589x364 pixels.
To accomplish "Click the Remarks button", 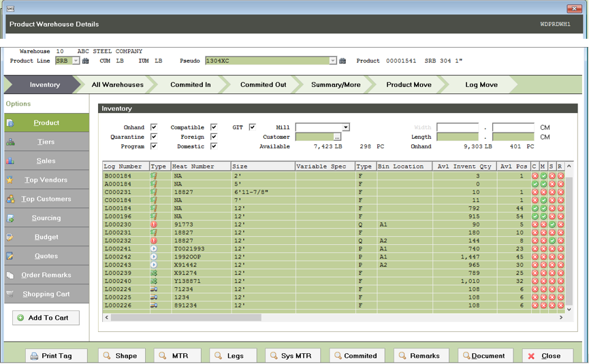I will [420, 356].
